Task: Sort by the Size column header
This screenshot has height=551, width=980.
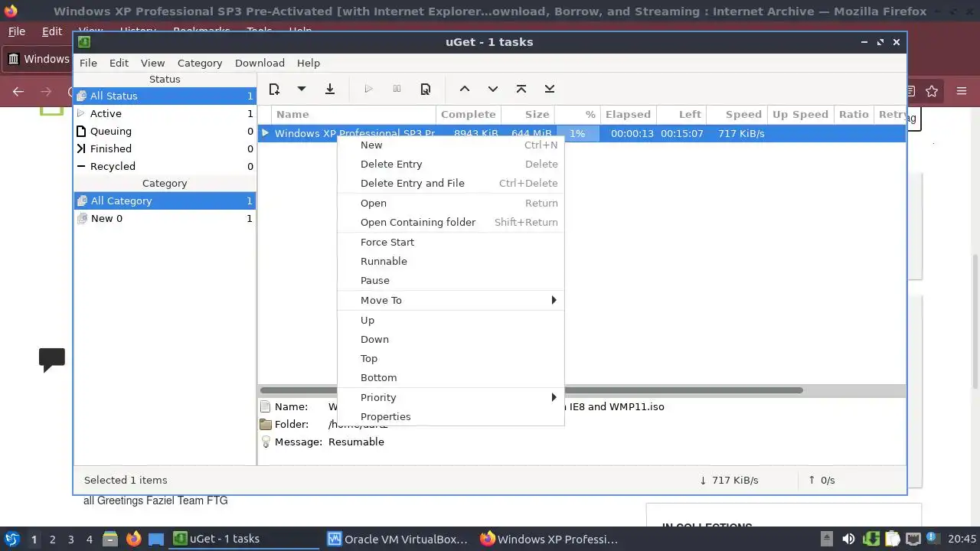Action: 528,114
